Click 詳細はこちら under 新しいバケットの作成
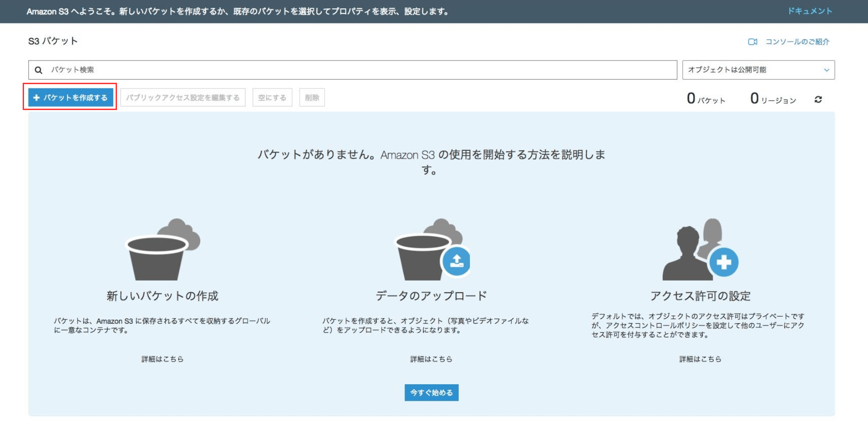Viewport: 868px width, 424px height. pos(163,359)
